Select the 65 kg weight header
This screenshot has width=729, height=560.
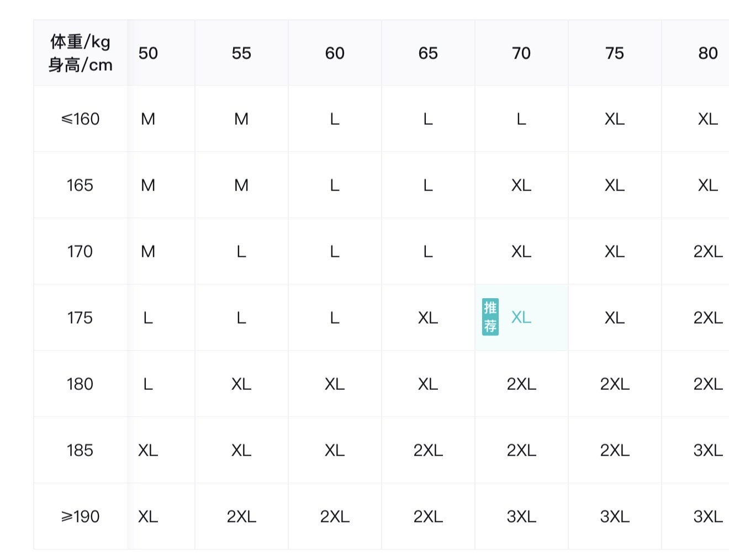coord(428,53)
